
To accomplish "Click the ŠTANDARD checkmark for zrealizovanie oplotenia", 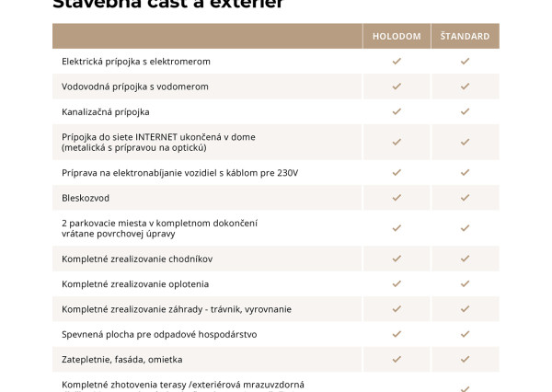I will pyautogui.click(x=465, y=283).
